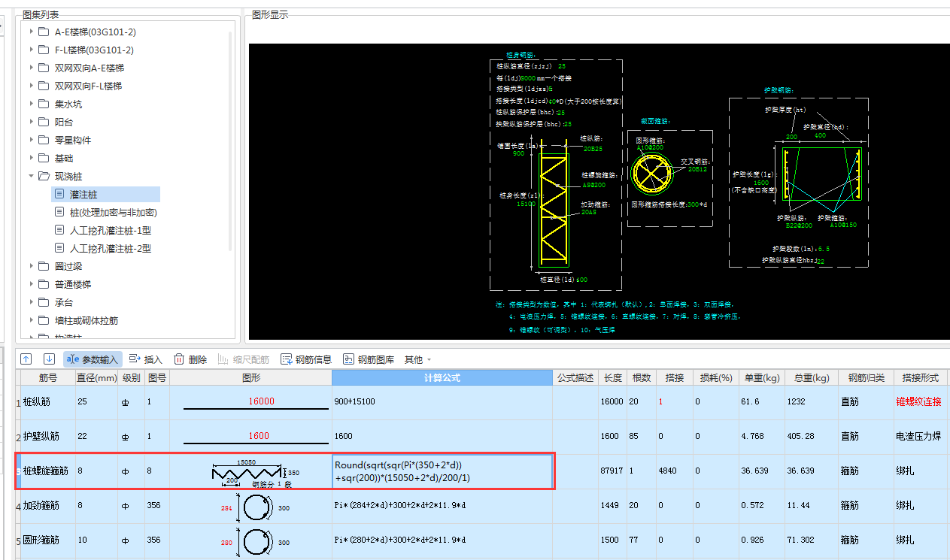Click the document icon beside 人工挖孔灌注桩-1型
This screenshot has width=950, height=560.
click(60, 230)
